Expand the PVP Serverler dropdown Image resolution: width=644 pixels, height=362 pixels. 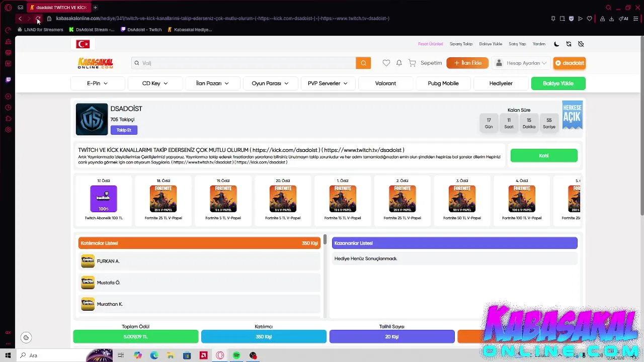(328, 83)
